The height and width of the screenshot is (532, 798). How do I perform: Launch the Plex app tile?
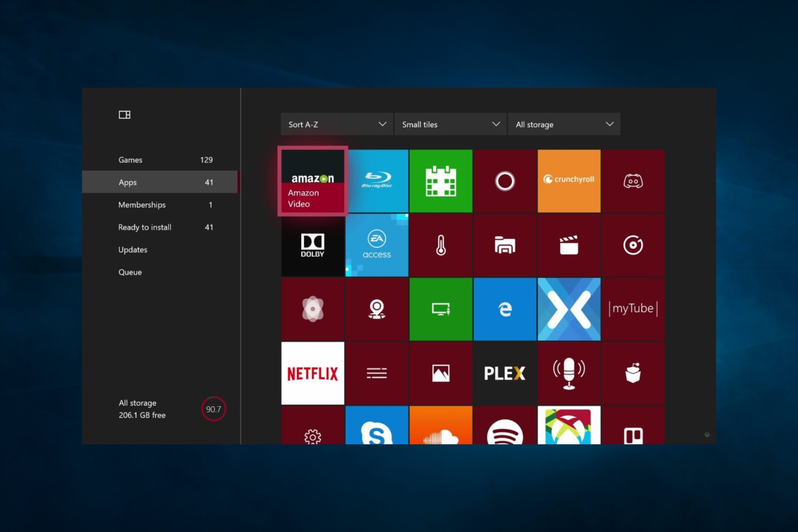(x=505, y=373)
